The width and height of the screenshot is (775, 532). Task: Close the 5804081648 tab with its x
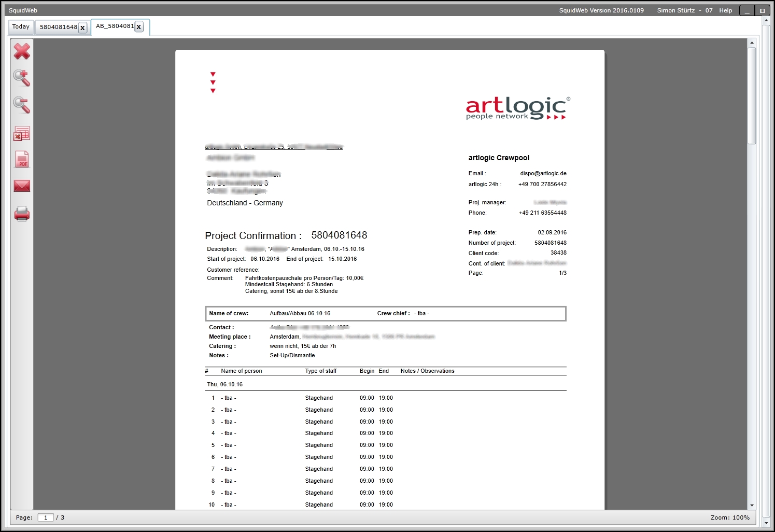point(82,28)
